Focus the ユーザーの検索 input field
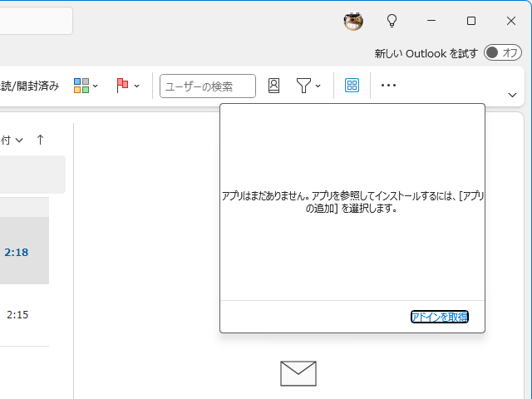The height and width of the screenshot is (399, 532). [x=208, y=86]
